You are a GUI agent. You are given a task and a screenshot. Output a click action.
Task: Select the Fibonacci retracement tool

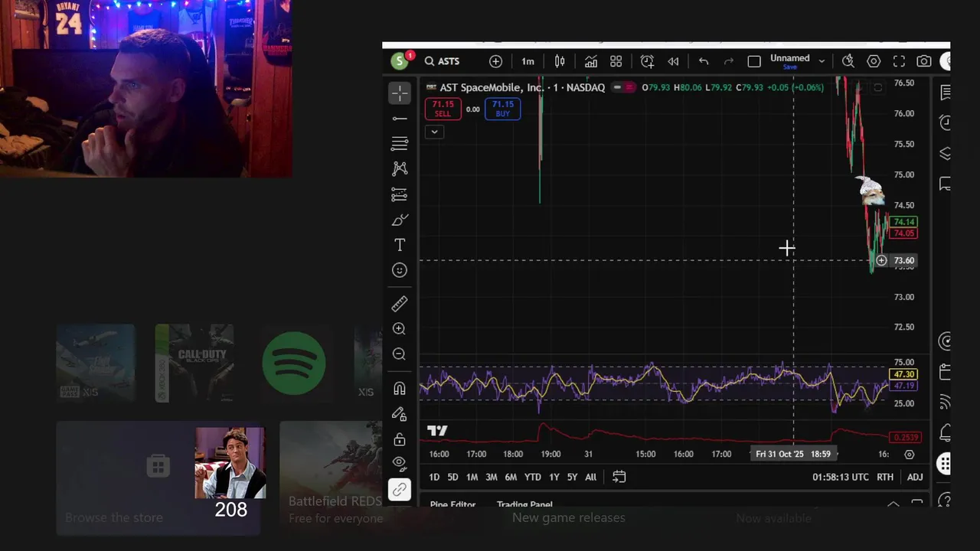click(x=400, y=144)
